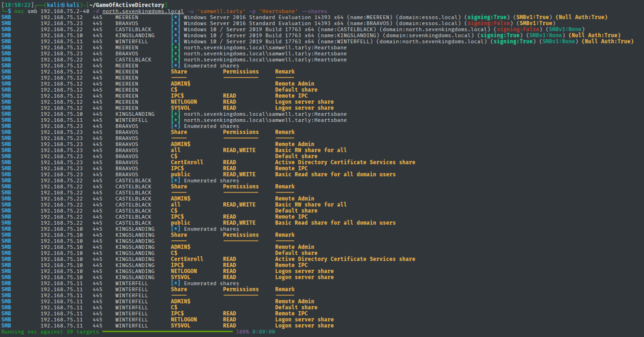The width and height of the screenshot is (644, 337).
Task: Click the --shares flag in the command
Action: pyautogui.click(x=314, y=11)
